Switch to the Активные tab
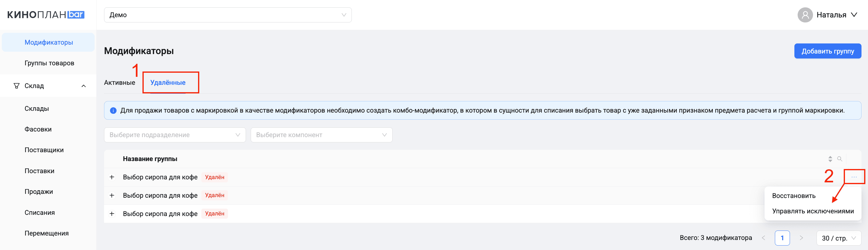Image resolution: width=868 pixels, height=250 pixels. click(x=120, y=82)
